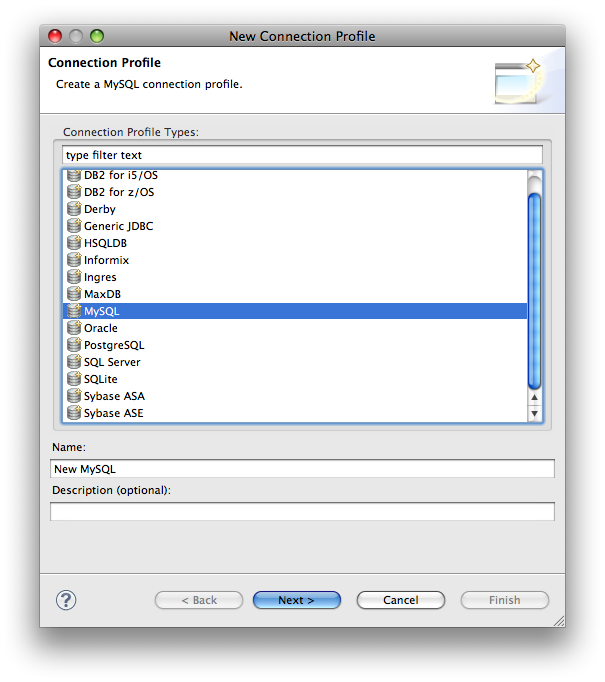605x682 pixels.
Task: Click the Sybase ASA database icon
Action: [74, 395]
